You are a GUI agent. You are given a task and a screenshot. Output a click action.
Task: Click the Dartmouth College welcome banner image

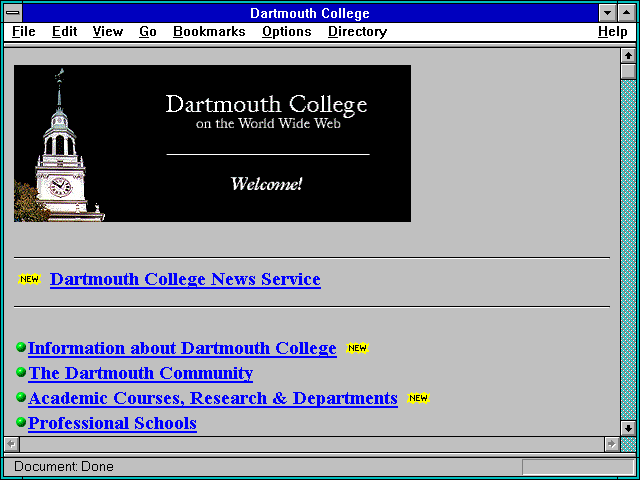212,143
